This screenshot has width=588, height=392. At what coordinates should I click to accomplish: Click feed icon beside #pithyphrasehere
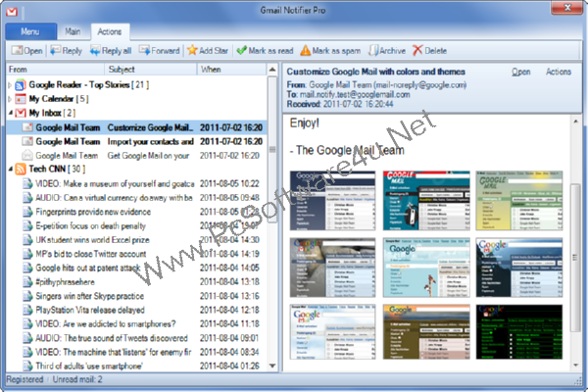27,282
